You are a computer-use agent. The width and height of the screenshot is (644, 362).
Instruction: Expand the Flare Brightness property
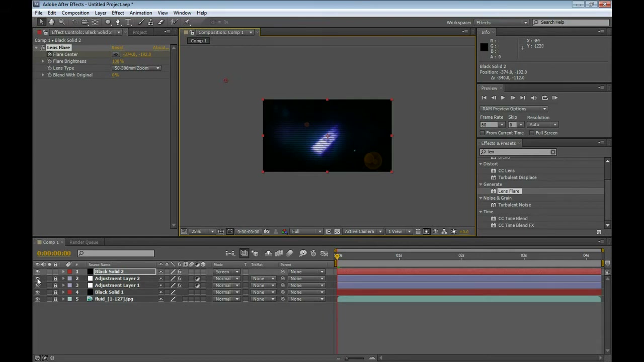coord(43,61)
